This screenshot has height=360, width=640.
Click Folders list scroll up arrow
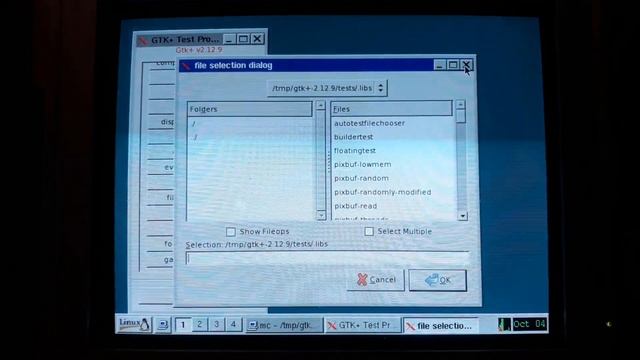coord(321,105)
